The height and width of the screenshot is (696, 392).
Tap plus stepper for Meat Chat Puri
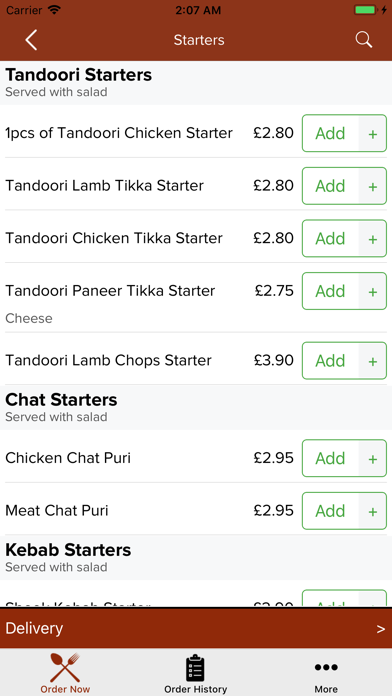tap(373, 511)
